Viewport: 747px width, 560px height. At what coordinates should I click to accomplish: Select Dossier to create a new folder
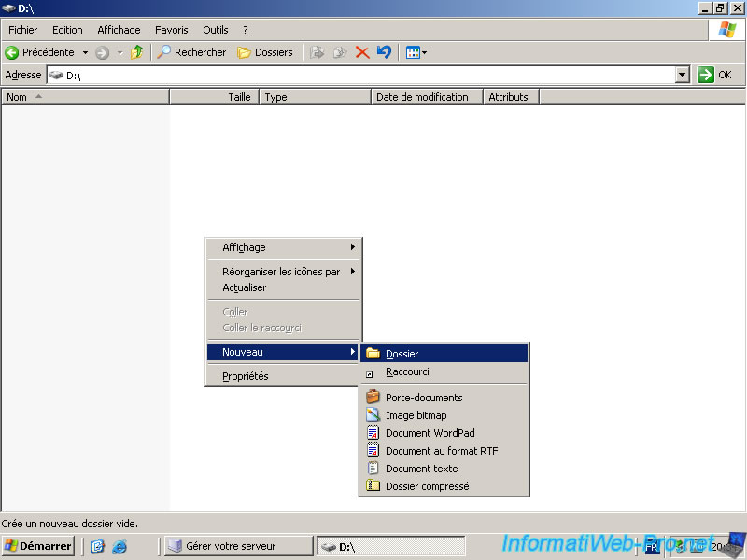coord(403,353)
